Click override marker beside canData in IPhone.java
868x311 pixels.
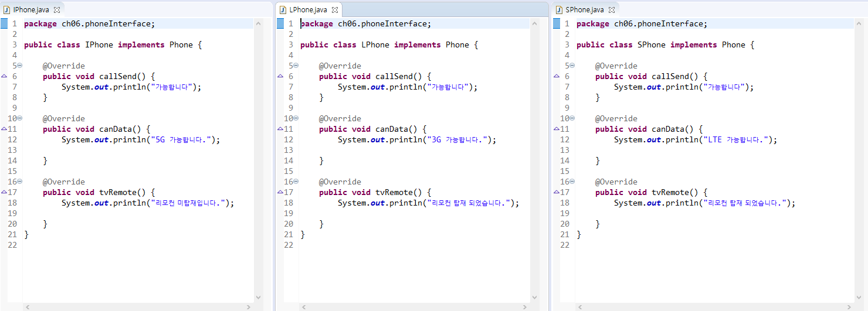[4, 129]
